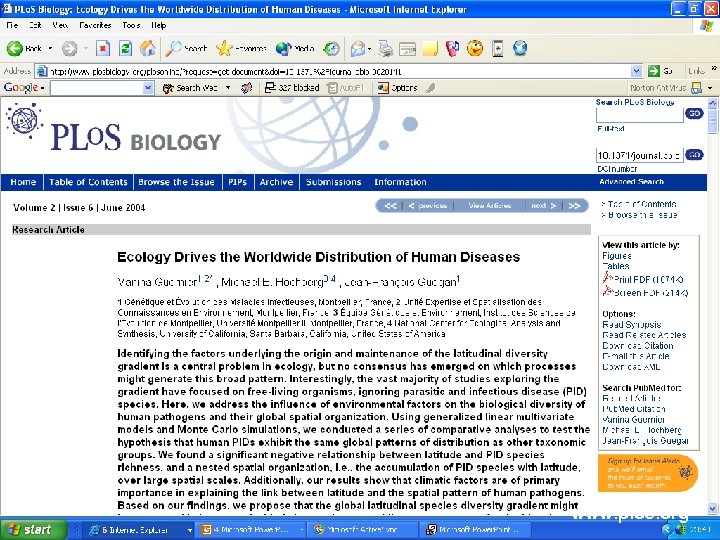Click the Advanced Search link
This screenshot has height=540, width=720.
coord(631,182)
